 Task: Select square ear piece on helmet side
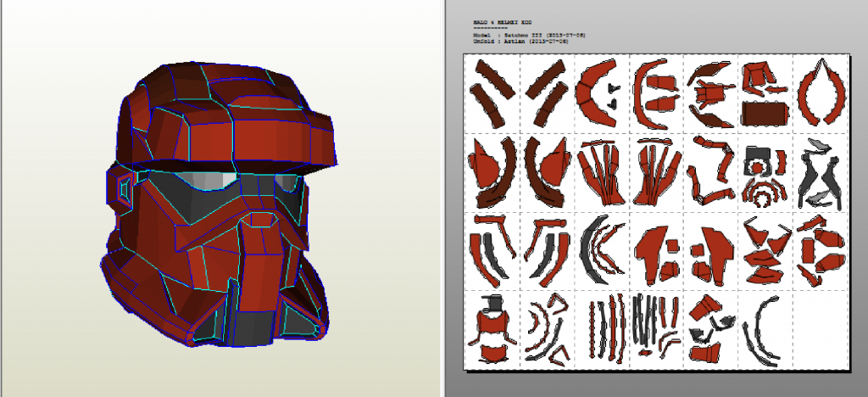122,189
